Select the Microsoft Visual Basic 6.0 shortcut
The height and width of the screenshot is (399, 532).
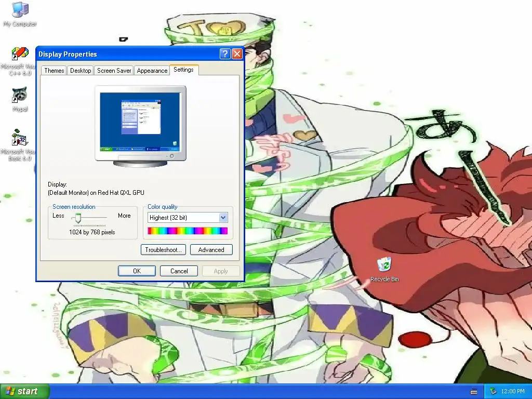[x=20, y=145]
